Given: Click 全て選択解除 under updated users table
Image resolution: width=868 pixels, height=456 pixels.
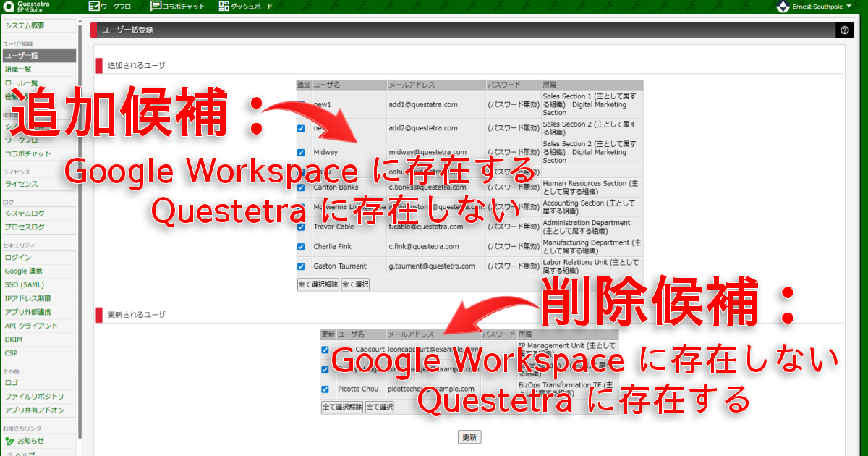Looking at the screenshot, I should [x=342, y=408].
